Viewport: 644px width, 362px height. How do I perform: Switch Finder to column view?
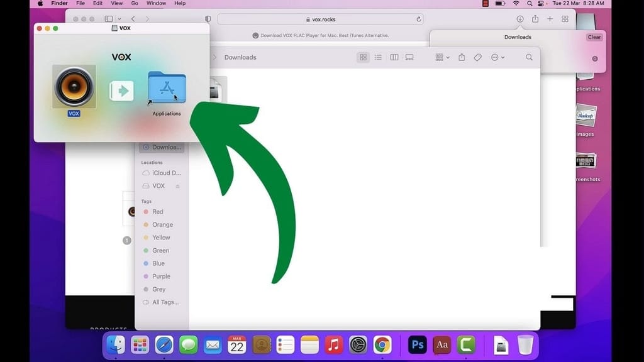pyautogui.click(x=394, y=57)
